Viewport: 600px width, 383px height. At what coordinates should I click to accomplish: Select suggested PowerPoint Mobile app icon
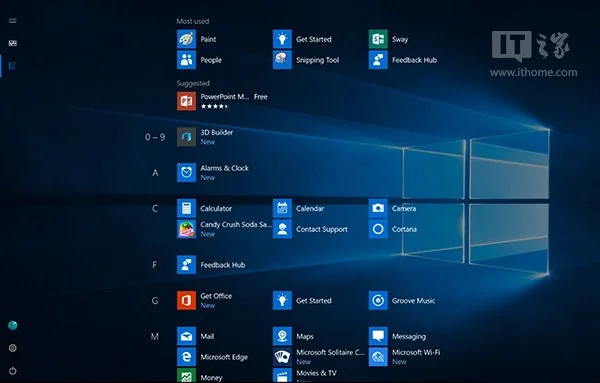click(x=186, y=101)
